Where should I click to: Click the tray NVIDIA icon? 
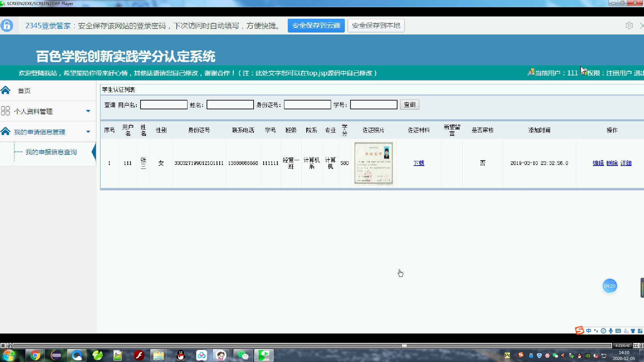[588, 356]
